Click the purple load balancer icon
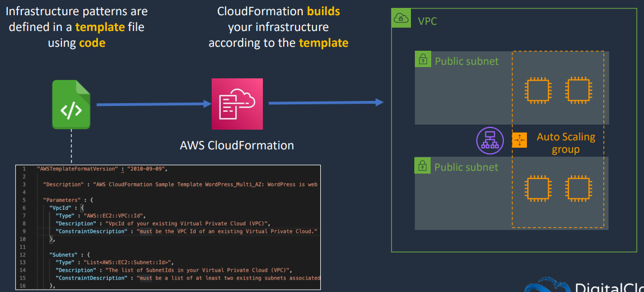This screenshot has height=292, width=644. (490, 141)
